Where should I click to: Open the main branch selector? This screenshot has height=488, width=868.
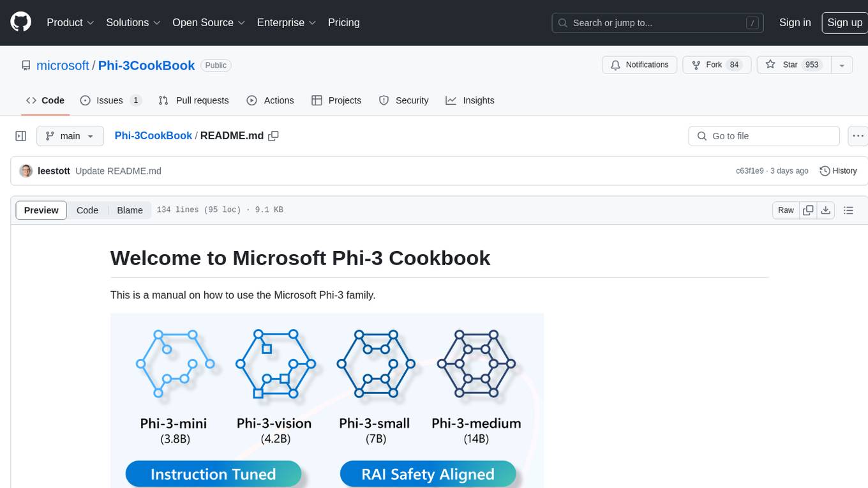point(70,136)
